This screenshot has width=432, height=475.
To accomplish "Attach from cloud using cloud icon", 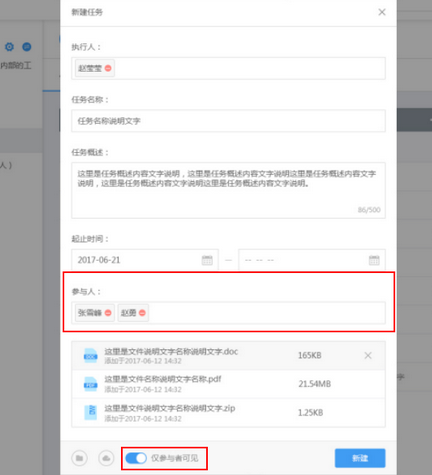I will (x=106, y=458).
